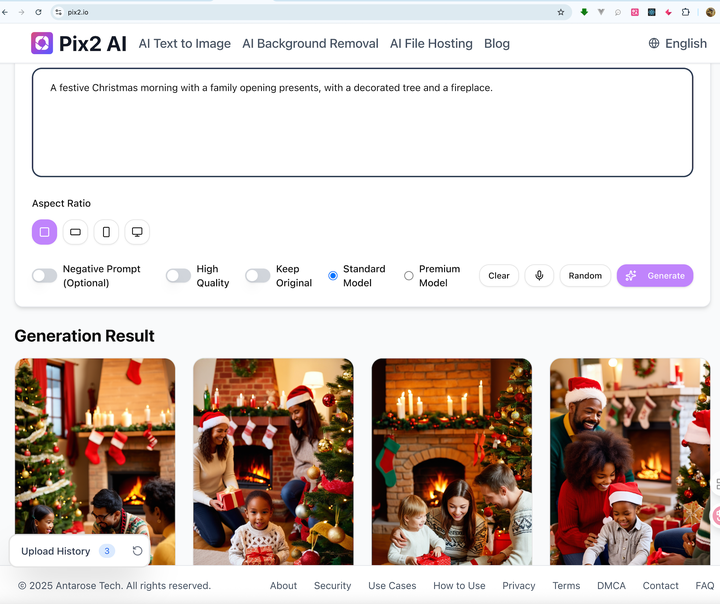Click the 2025 Antarose Tech copyright text
Viewport: 720px width, 604px height.
[114, 586]
